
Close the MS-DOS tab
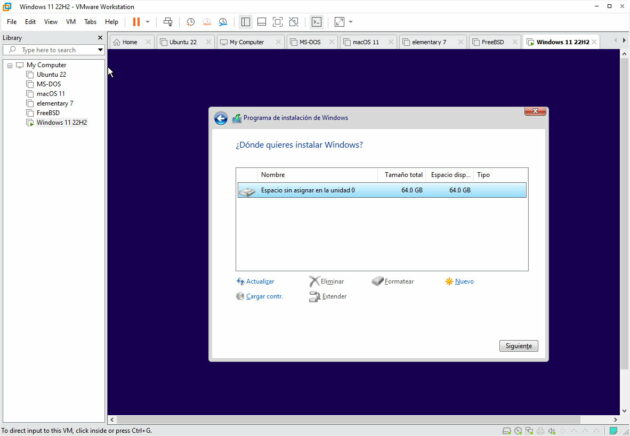(331, 42)
